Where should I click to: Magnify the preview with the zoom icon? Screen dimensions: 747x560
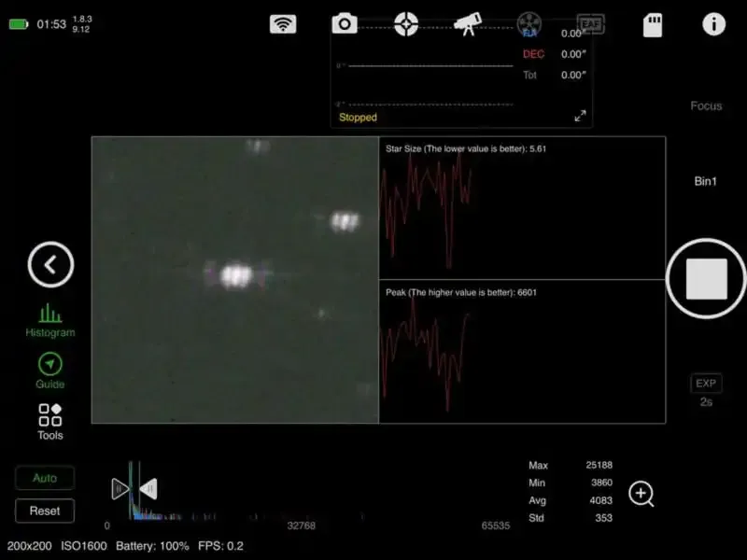tap(642, 495)
